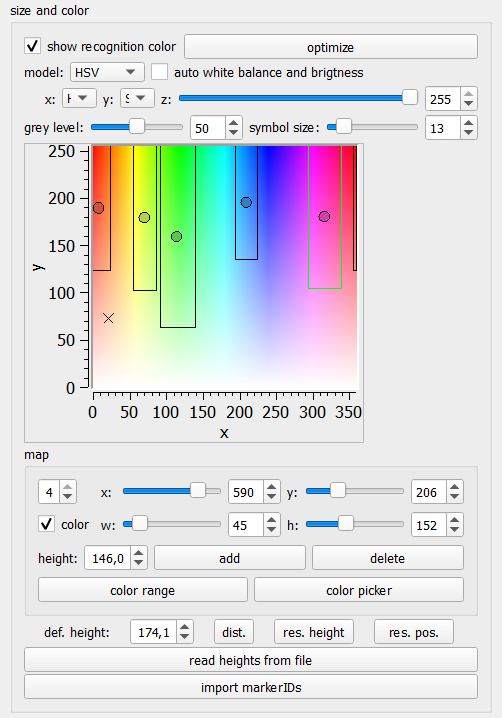Viewport: 502px width, 718px height.
Task: Increase map height with up arrow
Action: (139, 553)
